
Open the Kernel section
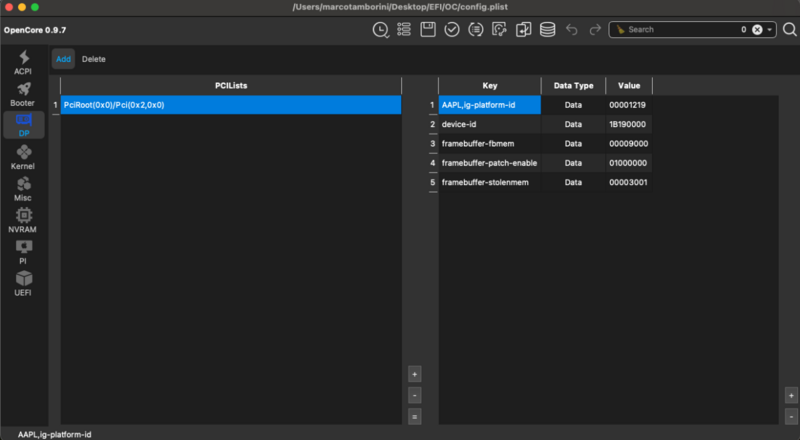click(x=23, y=157)
